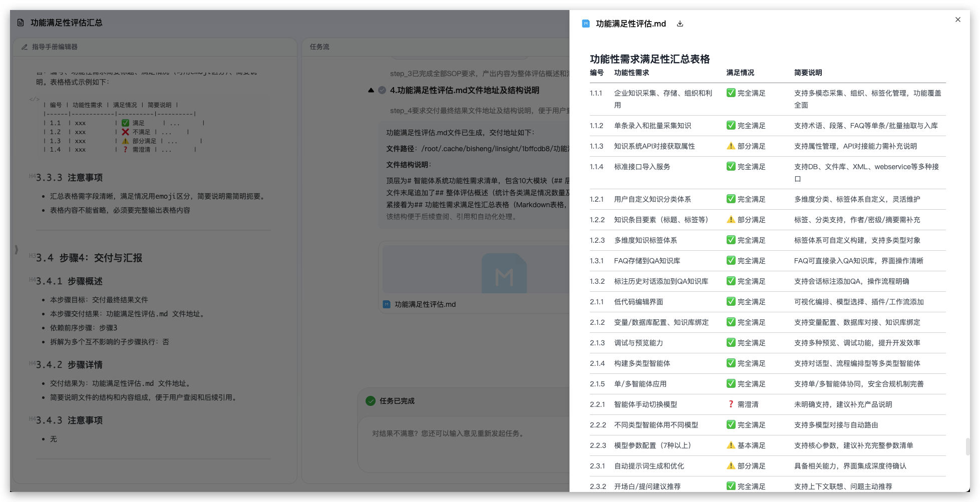This screenshot has width=980, height=502.
Task: Click the preview panel scrollbar thumb
Action: (x=967, y=446)
